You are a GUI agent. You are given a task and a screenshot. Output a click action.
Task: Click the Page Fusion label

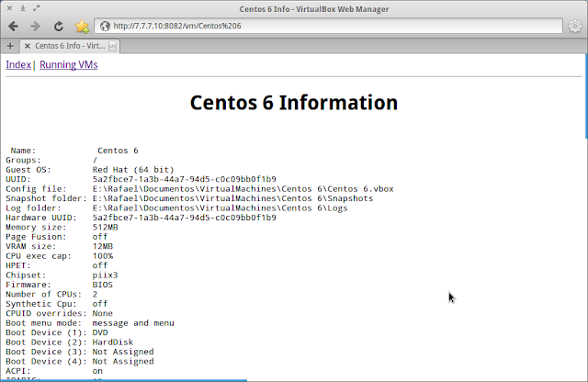(36, 237)
